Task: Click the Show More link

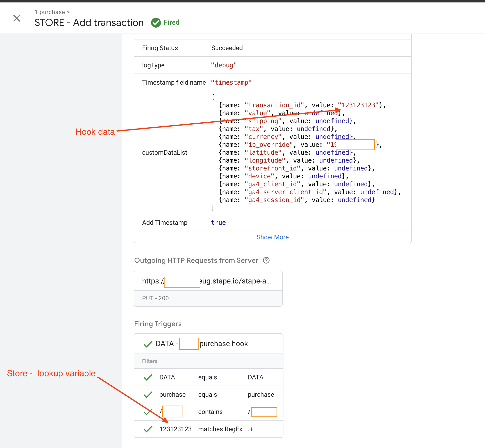Action: 273,237
